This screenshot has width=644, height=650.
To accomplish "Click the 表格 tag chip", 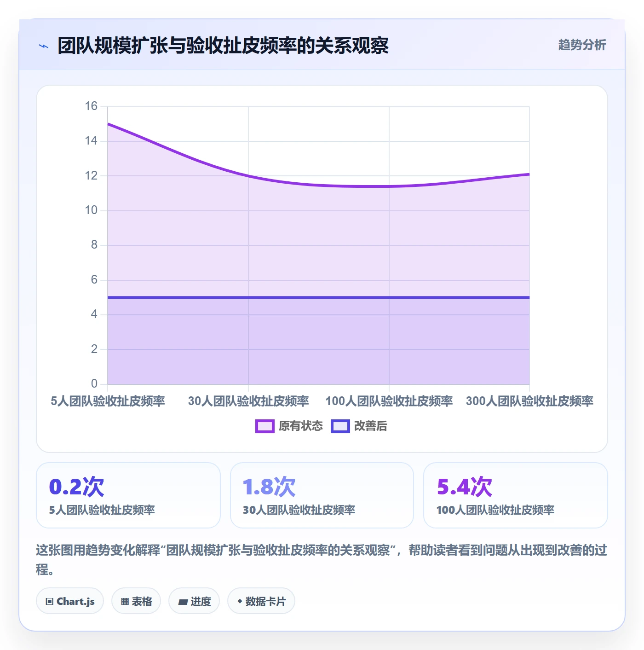I will click(136, 601).
